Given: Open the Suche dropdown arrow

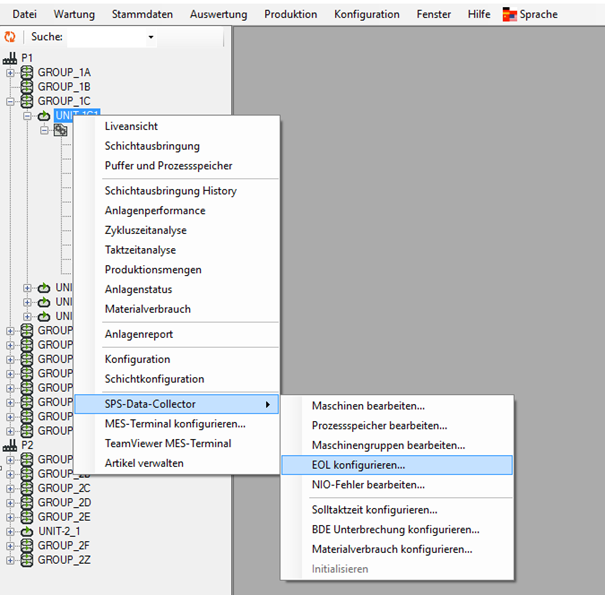Looking at the screenshot, I should pyautogui.click(x=151, y=37).
